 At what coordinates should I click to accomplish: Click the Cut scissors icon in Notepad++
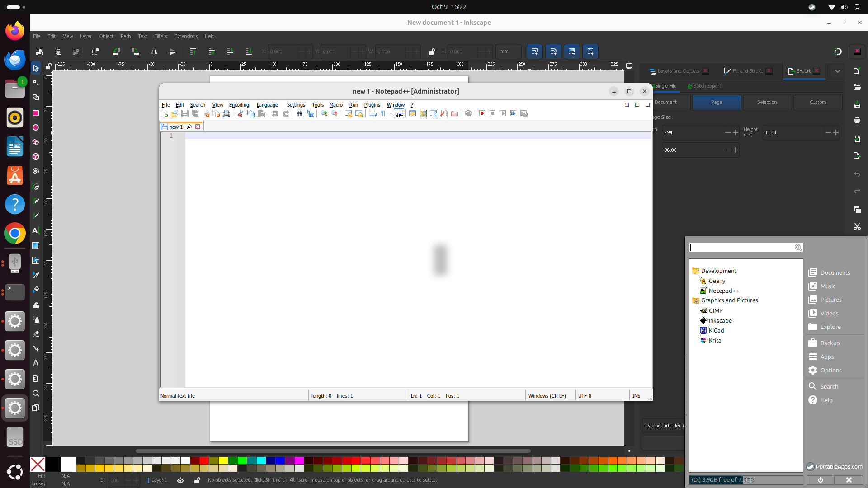240,113
